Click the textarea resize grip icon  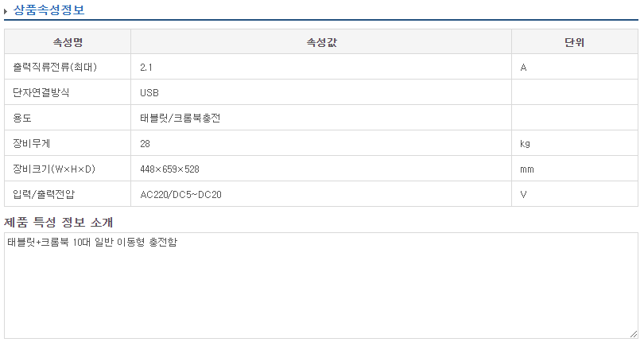point(634,334)
